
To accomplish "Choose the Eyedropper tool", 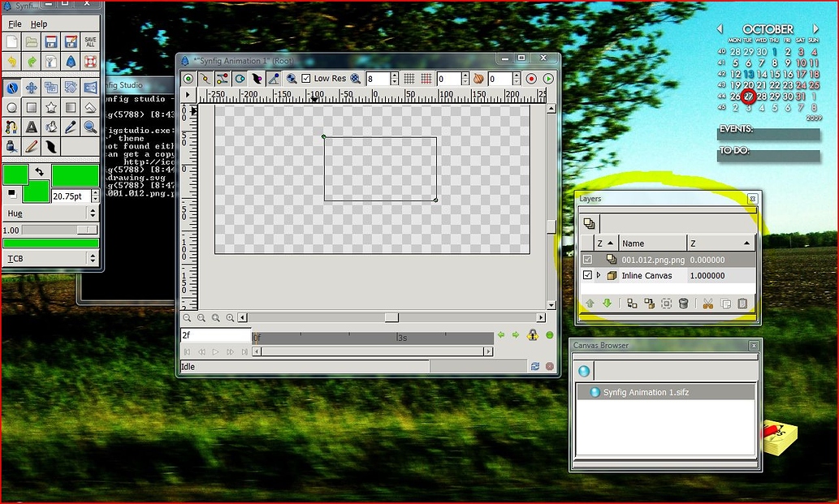I will (71, 127).
